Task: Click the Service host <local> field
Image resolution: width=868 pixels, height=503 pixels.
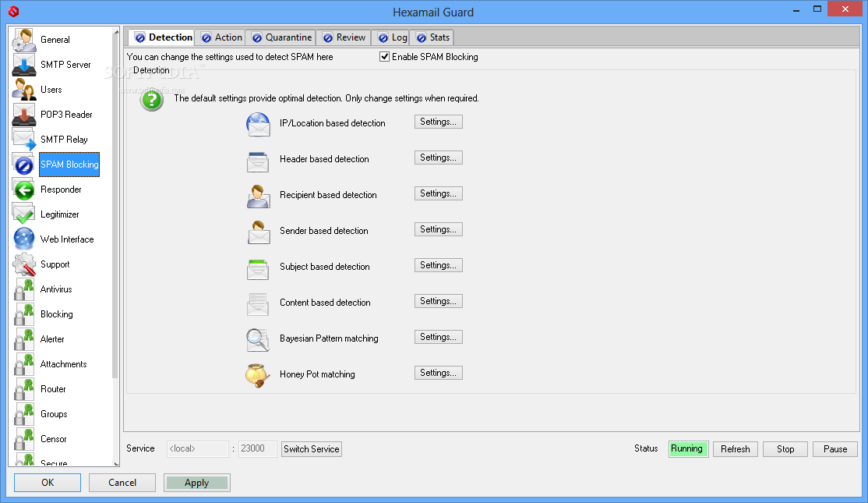Action: [x=198, y=448]
